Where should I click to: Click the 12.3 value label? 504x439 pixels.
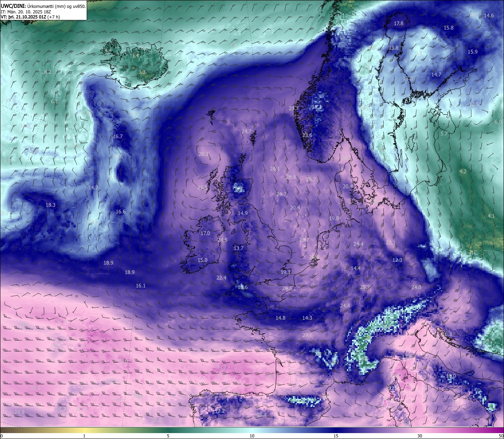397,260
